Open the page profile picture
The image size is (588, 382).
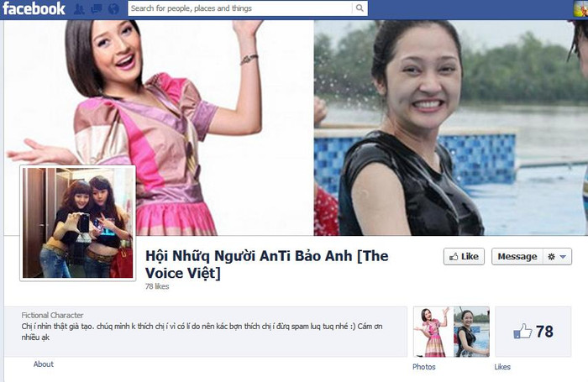click(77, 222)
